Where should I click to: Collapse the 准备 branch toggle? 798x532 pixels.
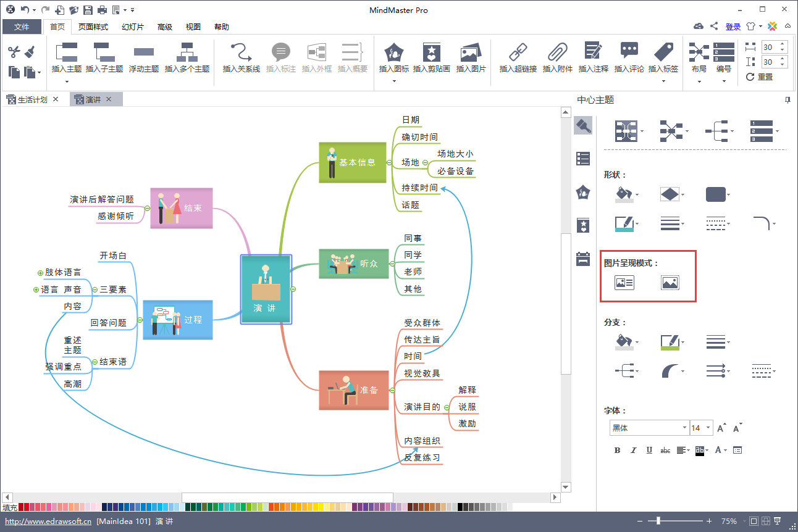coord(392,390)
